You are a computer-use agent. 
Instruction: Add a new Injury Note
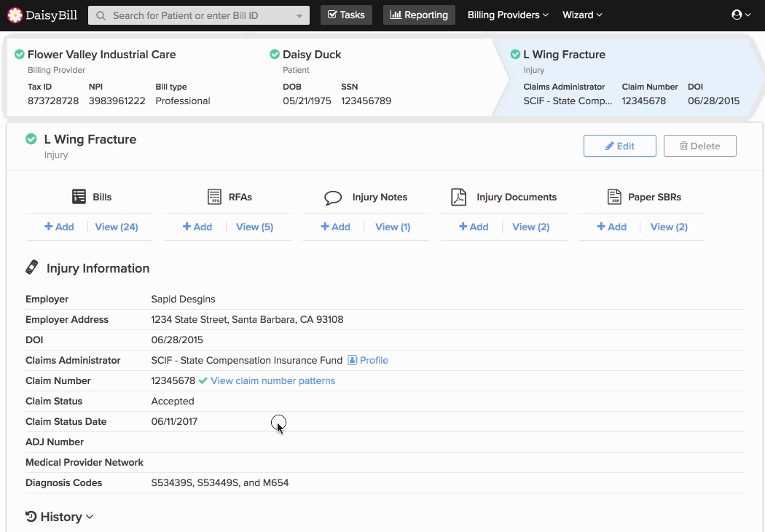click(335, 227)
